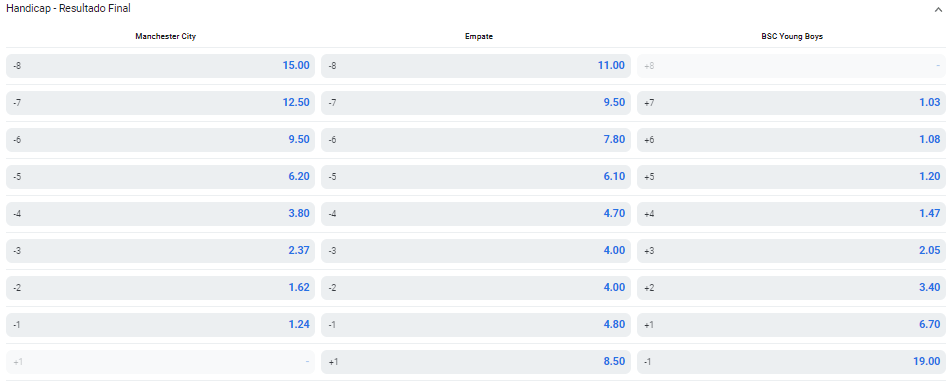
Task: Click the disabled BSC Young Boys +8 cell
Action: pos(791,66)
